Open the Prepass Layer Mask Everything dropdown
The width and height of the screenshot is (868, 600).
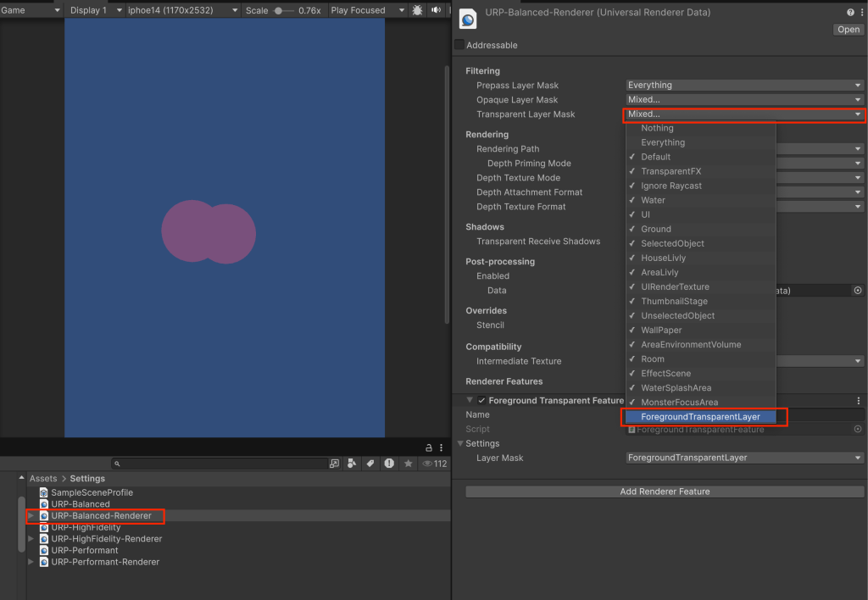[x=743, y=85]
